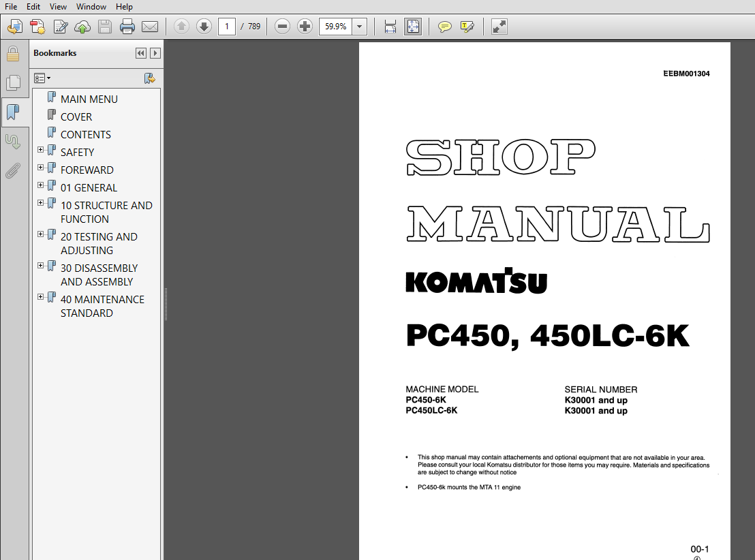Select Fit One Full Page icon
The width and height of the screenshot is (755, 560).
pos(413,27)
